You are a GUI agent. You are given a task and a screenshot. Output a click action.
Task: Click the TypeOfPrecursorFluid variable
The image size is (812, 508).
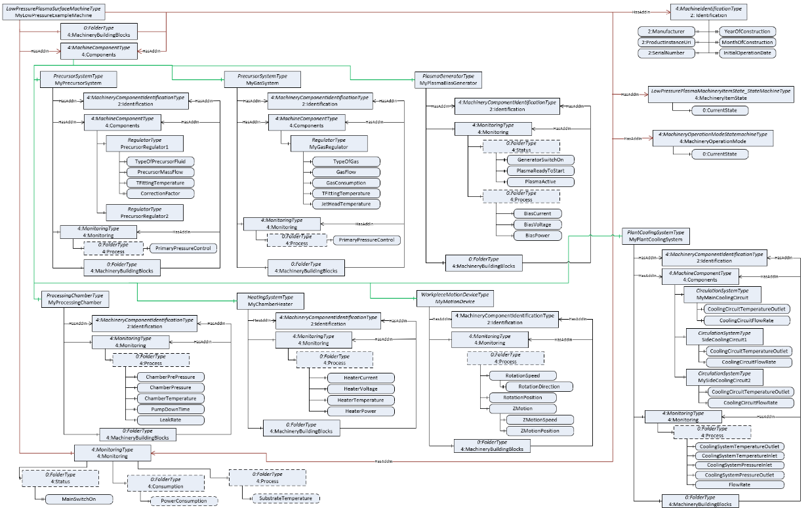[161, 161]
